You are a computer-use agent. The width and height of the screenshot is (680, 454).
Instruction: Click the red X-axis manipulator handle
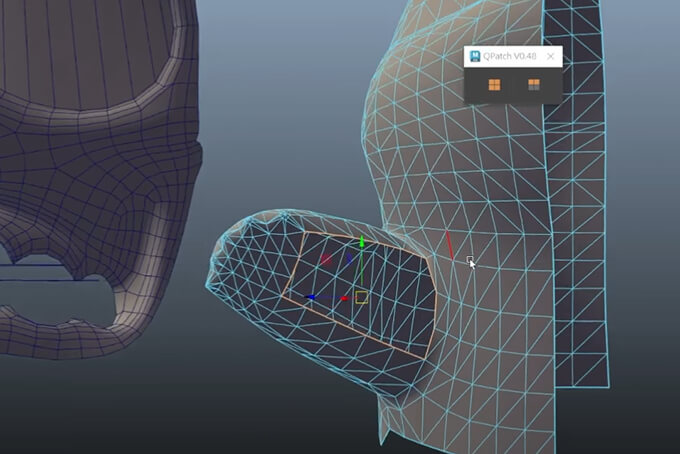pos(344,298)
